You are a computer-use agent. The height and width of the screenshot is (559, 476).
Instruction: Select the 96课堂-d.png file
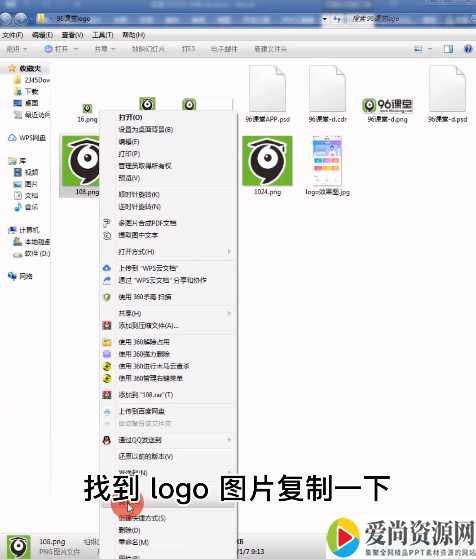point(387,110)
